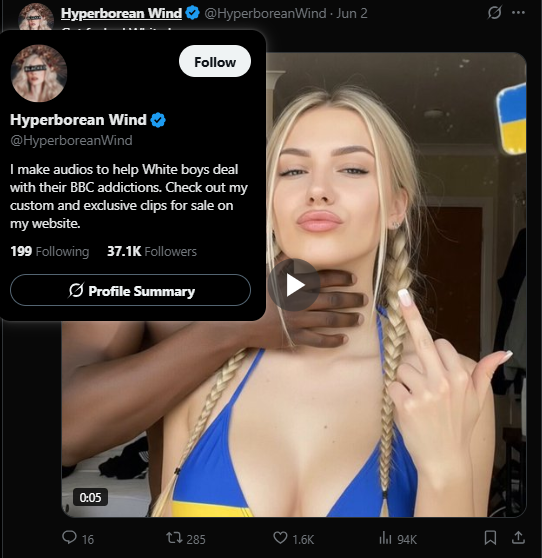
Task: Bookmark this post
Action: [490, 538]
